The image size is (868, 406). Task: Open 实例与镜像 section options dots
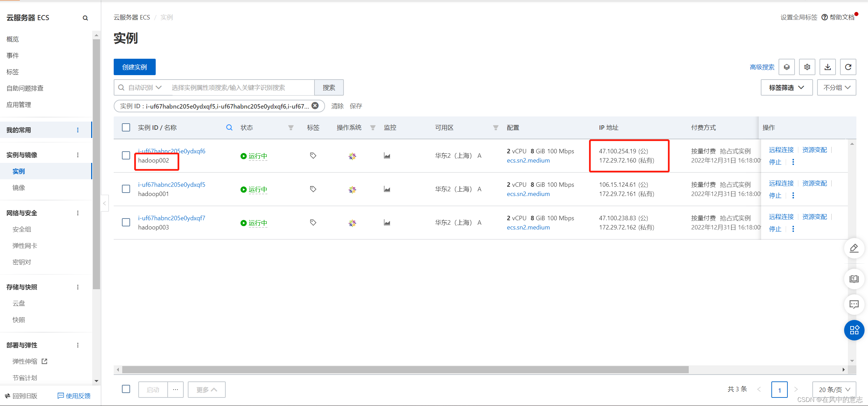tap(78, 155)
